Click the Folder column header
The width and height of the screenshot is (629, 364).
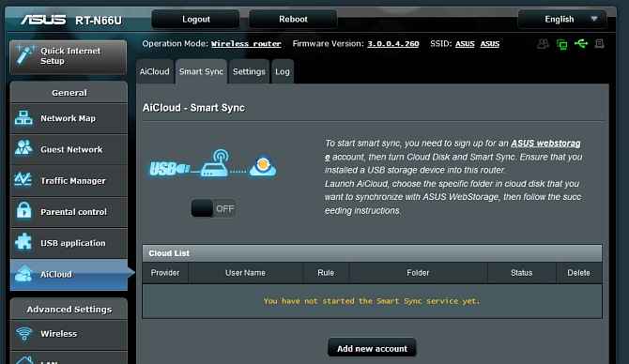pyautogui.click(x=418, y=273)
